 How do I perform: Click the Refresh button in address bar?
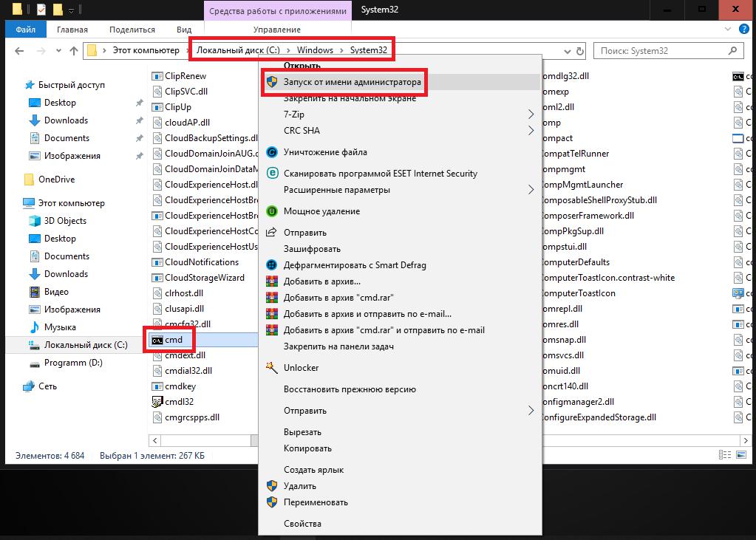(580, 51)
